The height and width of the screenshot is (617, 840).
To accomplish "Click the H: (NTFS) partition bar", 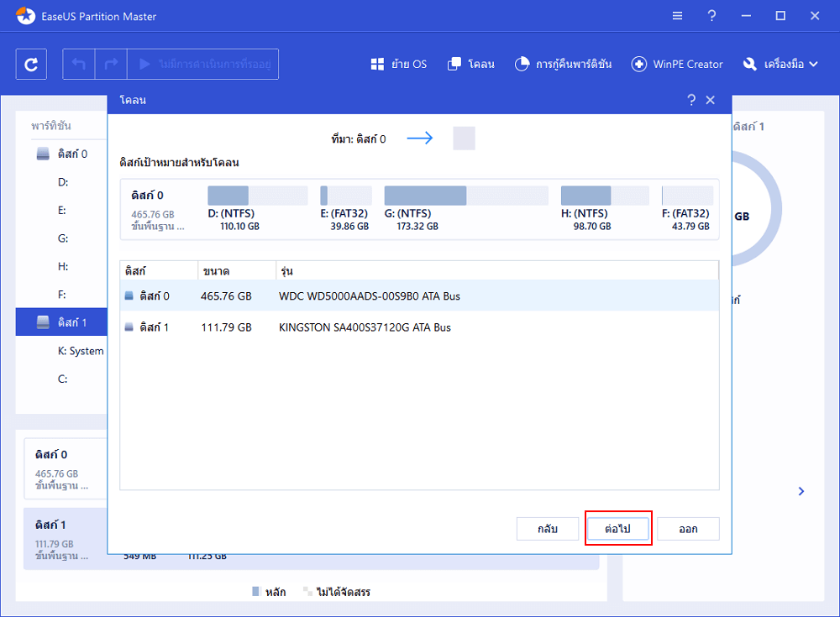I will (x=605, y=196).
